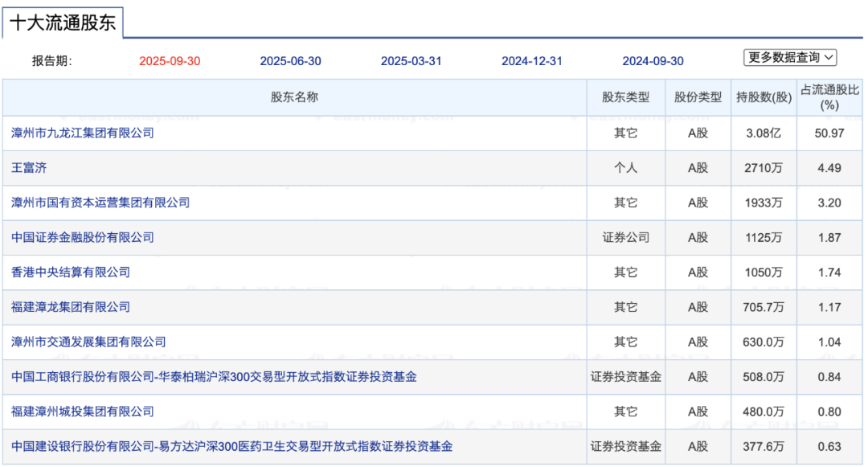The image size is (868, 467).
Task: Switch to report period 2025-03-31
Action: (411, 61)
